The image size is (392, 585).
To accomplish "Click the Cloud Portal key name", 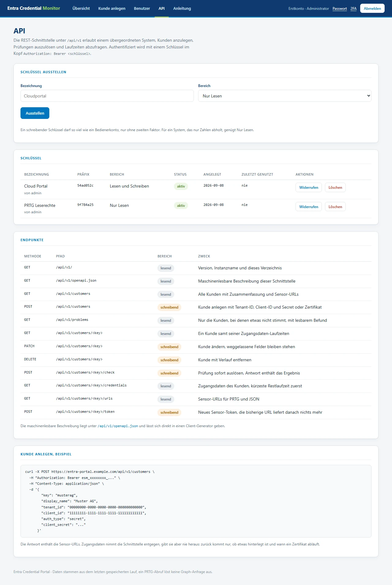I will [36, 186].
